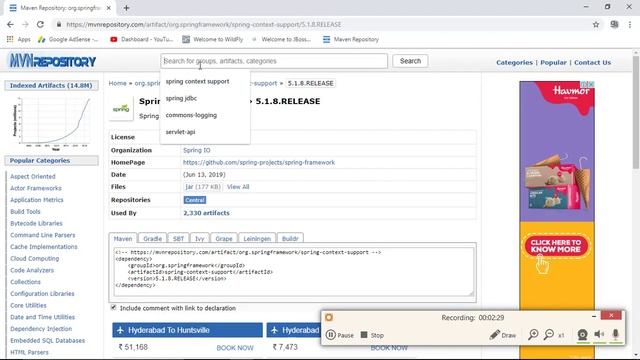Open the Cloud Computing category
Image resolution: width=640 pixels, height=360 pixels.
35,258
